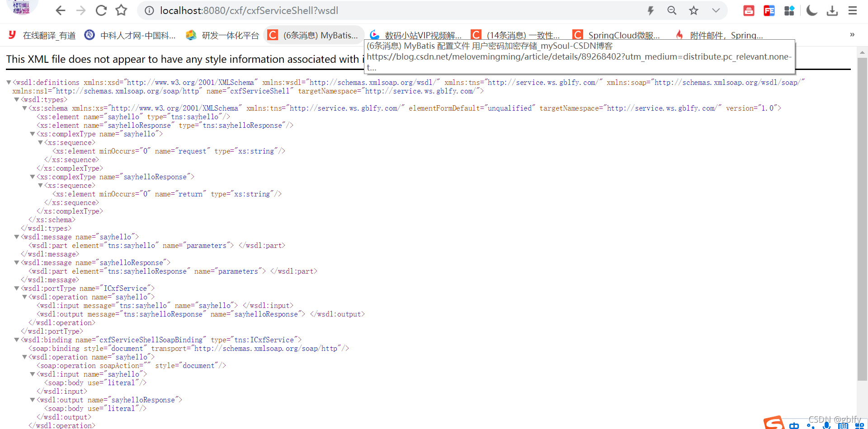Screen dimensions: 868x429
Task: Collapse wsdl:output sayhelloResponse in binding
Action: click(33, 400)
